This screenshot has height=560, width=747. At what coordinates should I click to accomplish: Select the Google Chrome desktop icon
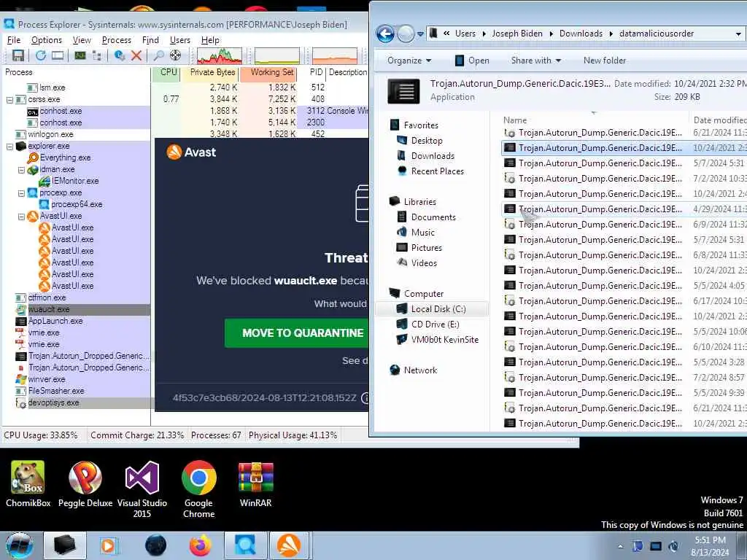point(198,489)
